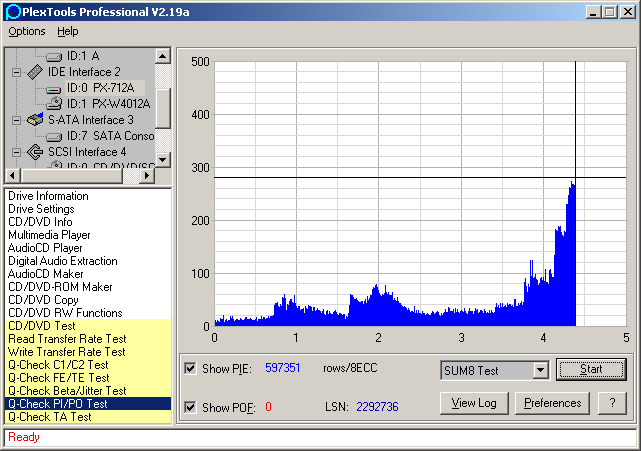Click the Start button

(x=591, y=369)
